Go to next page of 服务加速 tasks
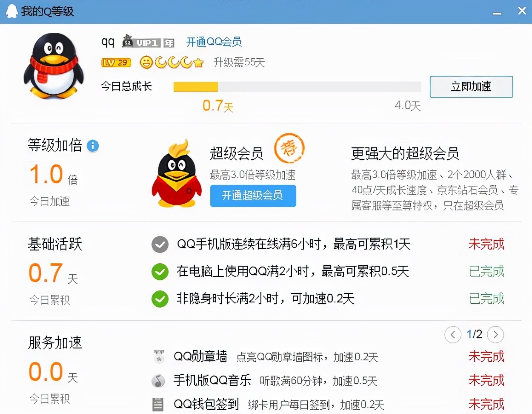The width and height of the screenshot is (532, 414). 495,335
